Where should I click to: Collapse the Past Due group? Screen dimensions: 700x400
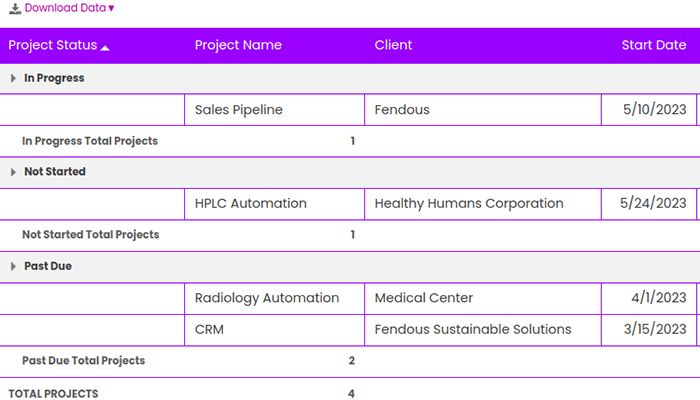pyautogui.click(x=14, y=267)
